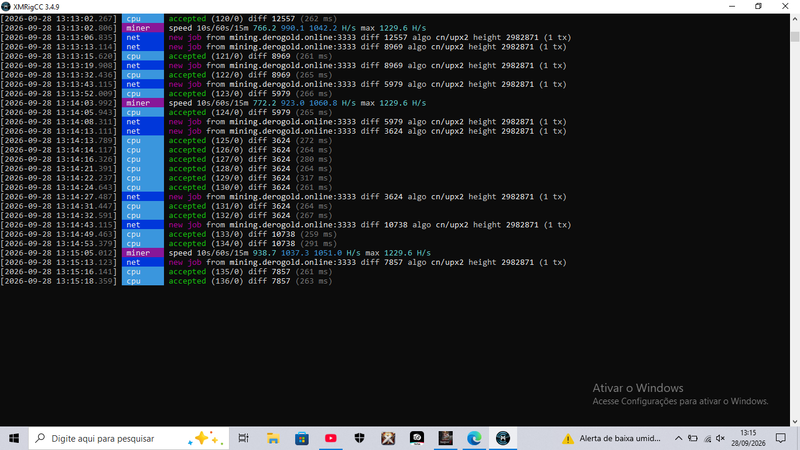Toggle the muted speaker volume icon
The width and height of the screenshot is (800, 450).
click(x=720, y=438)
